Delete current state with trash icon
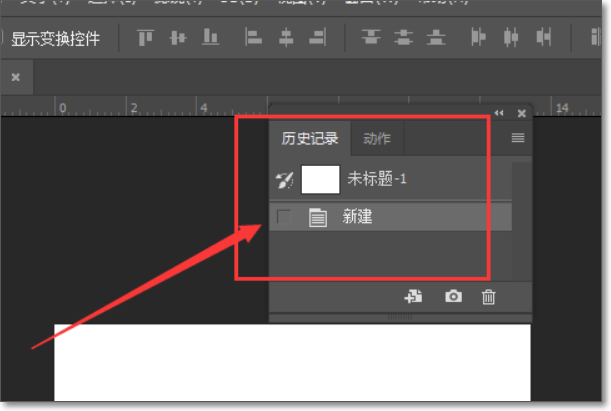 point(488,297)
